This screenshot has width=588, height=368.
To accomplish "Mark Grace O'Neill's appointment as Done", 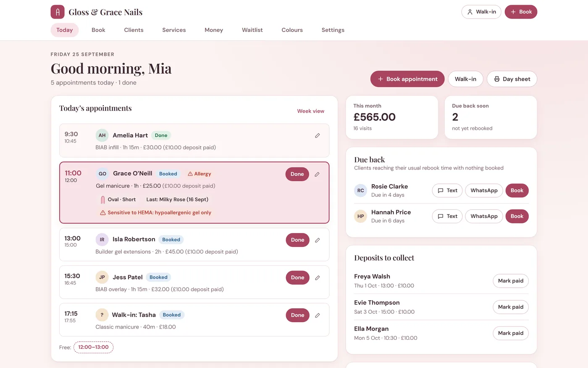I will click(297, 174).
